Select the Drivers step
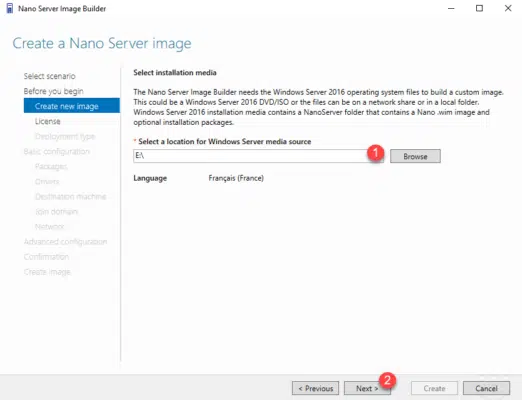The height and width of the screenshot is (400, 522). (47, 182)
